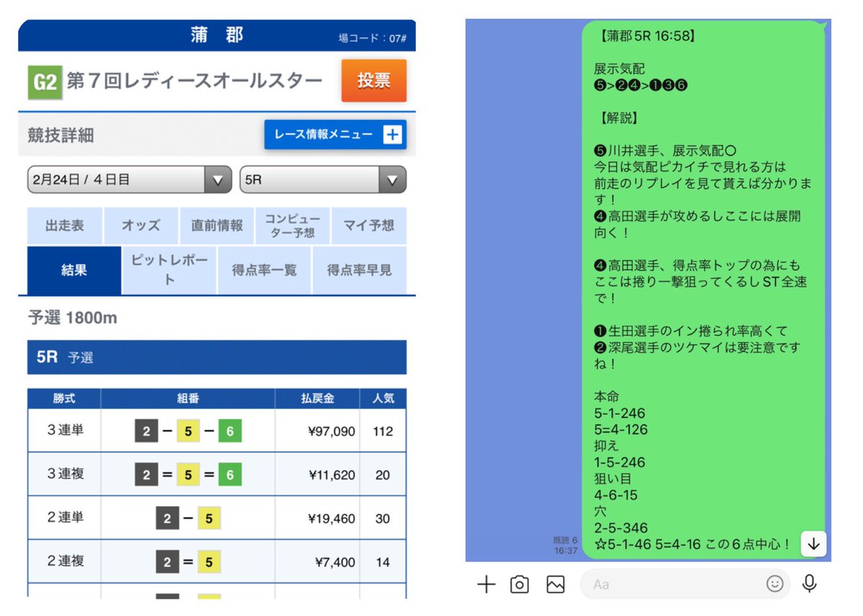Click the 本命 label in chat message
The image size is (863, 616).
point(607,397)
